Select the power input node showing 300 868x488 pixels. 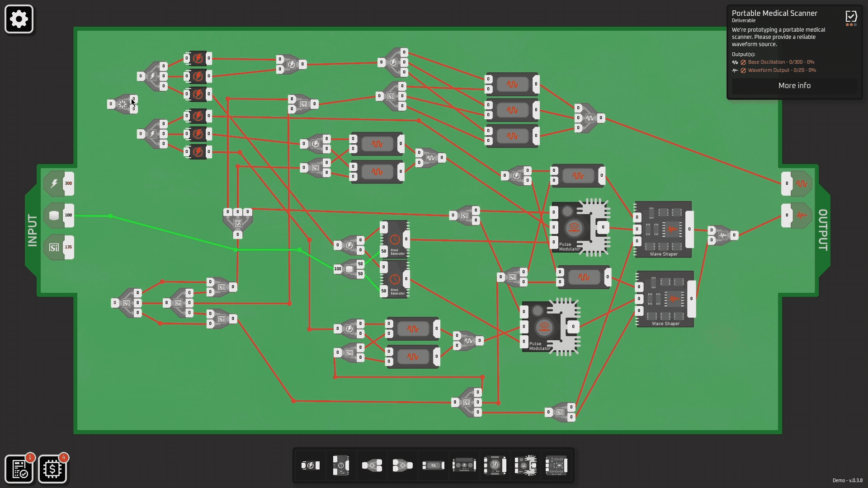click(59, 183)
